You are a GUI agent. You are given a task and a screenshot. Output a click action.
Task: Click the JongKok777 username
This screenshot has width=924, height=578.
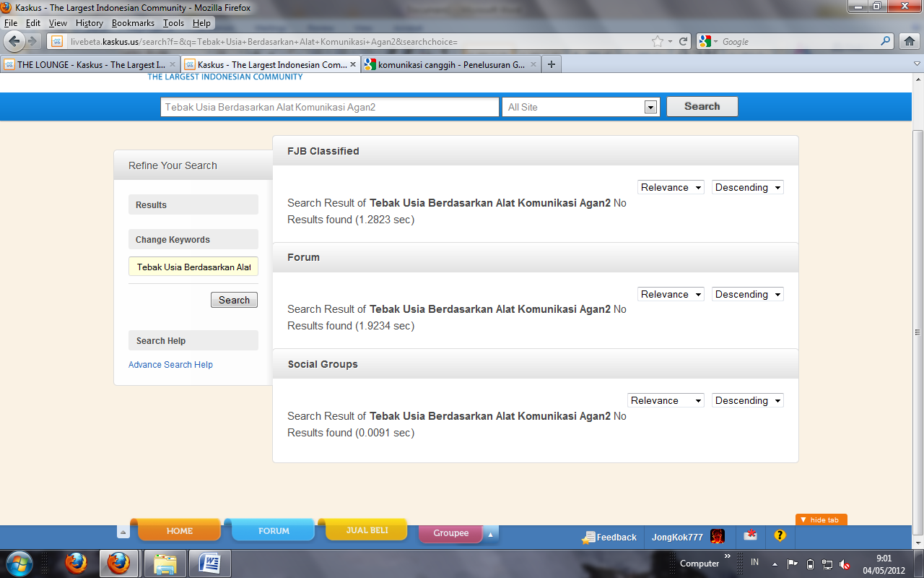click(x=677, y=537)
